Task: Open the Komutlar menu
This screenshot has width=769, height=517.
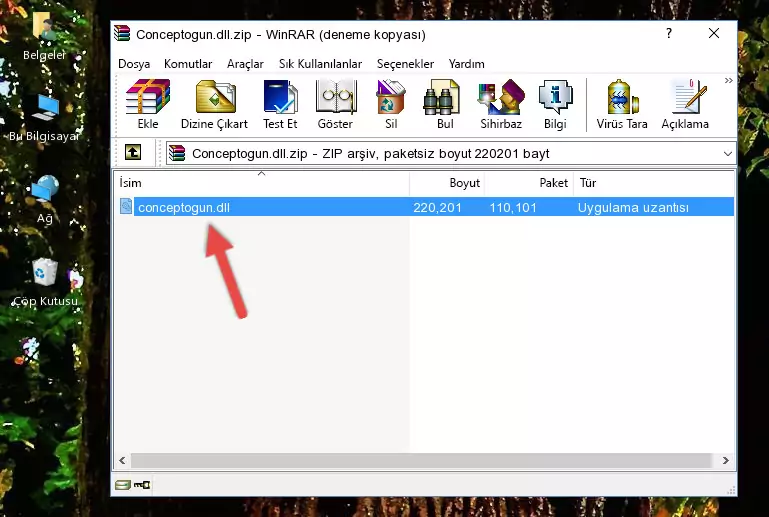Action: click(x=188, y=64)
